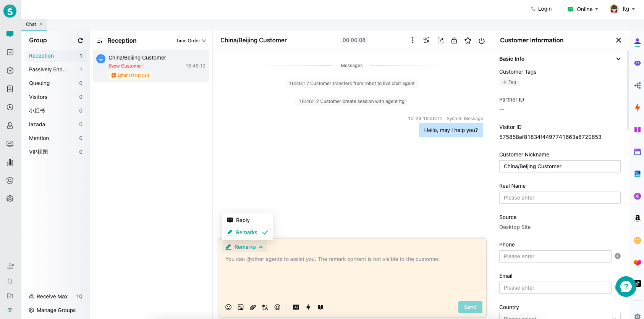Click the attachment paperclip icon
The image size is (644, 319).
coord(253,307)
